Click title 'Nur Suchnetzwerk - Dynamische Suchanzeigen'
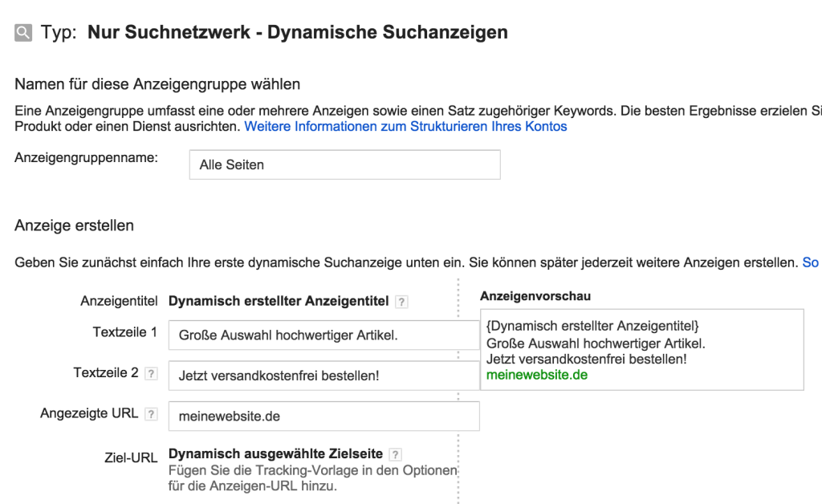This screenshot has width=822, height=504. tap(297, 32)
